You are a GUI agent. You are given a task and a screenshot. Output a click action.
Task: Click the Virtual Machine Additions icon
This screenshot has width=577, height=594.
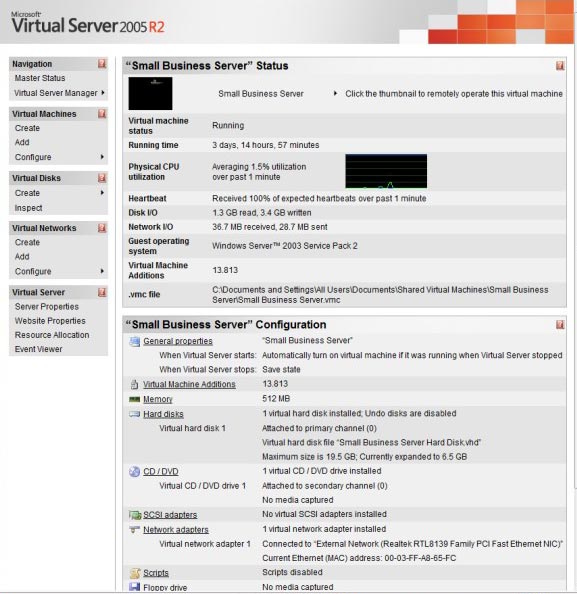(134, 385)
